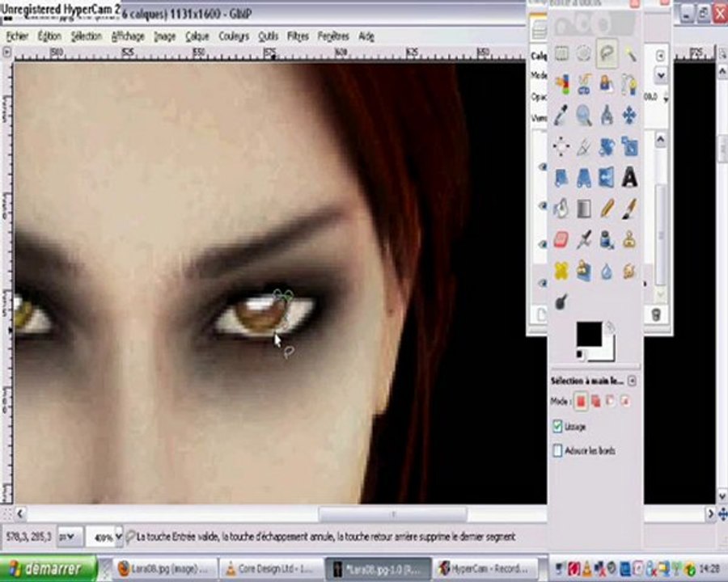The image size is (728, 582).
Task: Select the Paintbrush tool
Action: (629, 209)
